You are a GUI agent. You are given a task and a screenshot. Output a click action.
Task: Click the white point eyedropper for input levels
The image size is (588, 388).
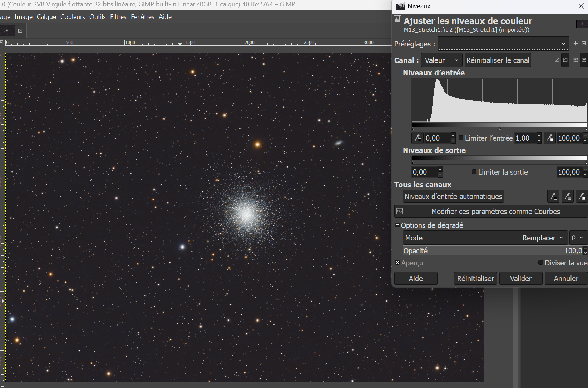(x=550, y=138)
